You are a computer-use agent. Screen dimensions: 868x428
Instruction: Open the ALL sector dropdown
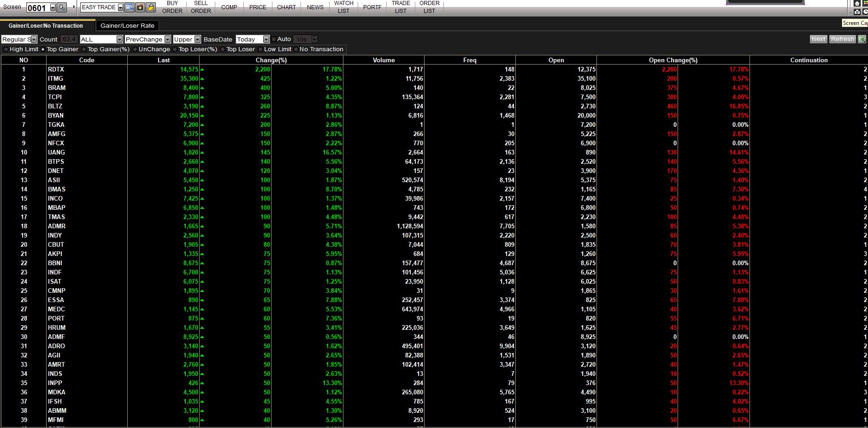120,39
